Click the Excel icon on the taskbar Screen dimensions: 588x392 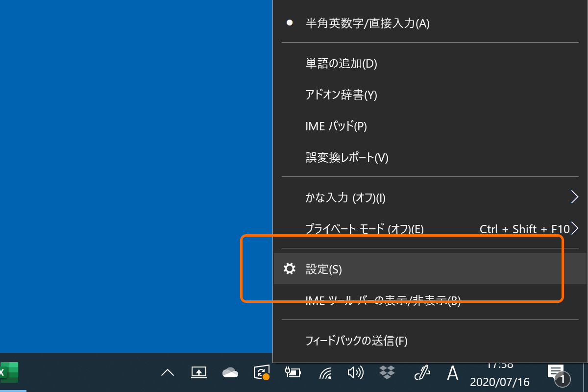(9, 372)
